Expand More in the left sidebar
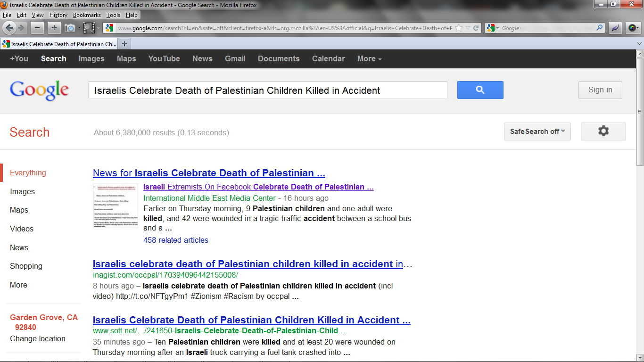The width and height of the screenshot is (644, 362). [x=18, y=285]
